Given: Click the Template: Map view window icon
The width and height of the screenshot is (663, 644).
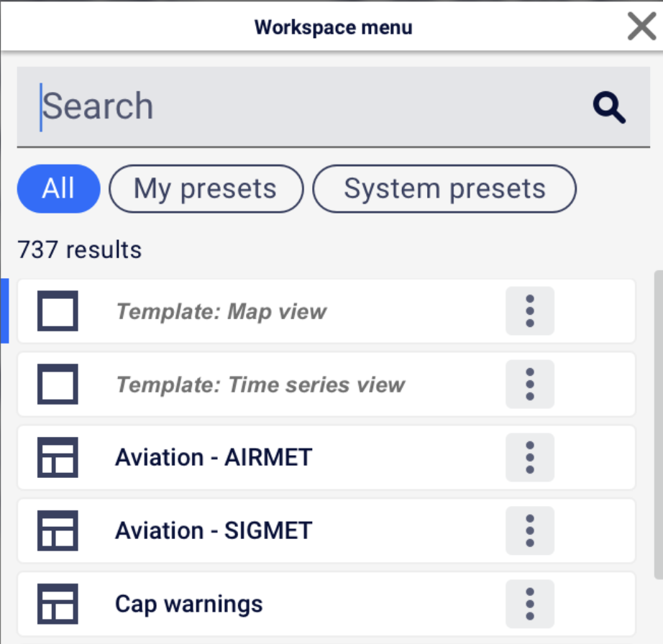Looking at the screenshot, I should pyautogui.click(x=58, y=310).
